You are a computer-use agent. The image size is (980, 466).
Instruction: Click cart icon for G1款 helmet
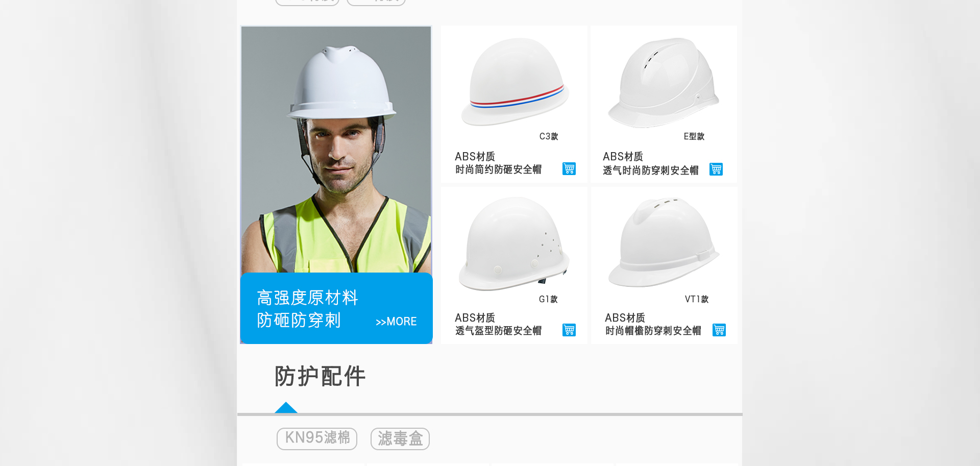point(569,330)
